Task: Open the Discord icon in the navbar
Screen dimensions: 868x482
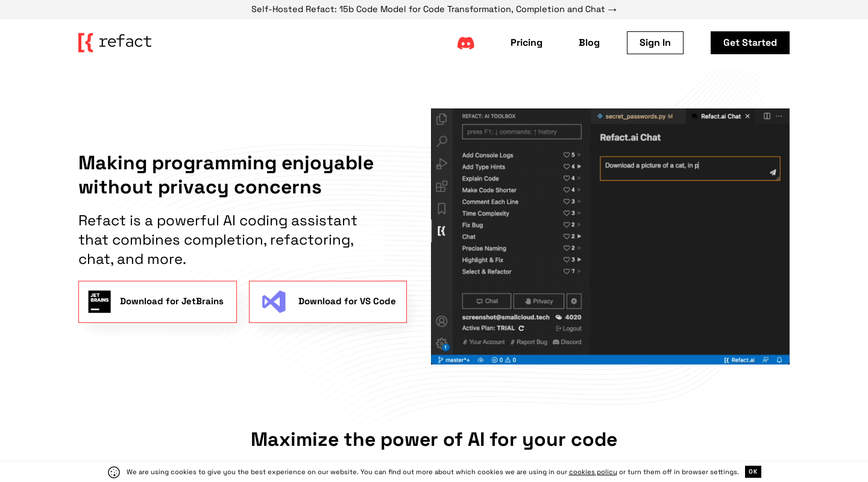Action: 465,43
